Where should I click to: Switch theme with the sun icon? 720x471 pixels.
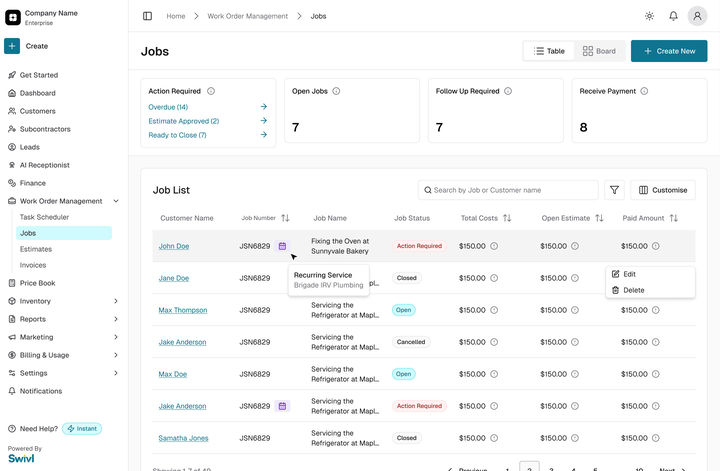(649, 16)
